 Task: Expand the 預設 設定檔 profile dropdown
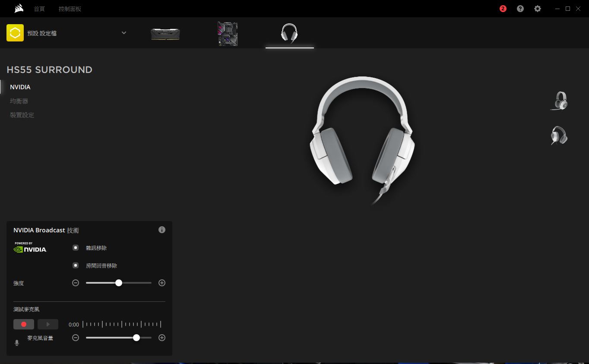(124, 33)
